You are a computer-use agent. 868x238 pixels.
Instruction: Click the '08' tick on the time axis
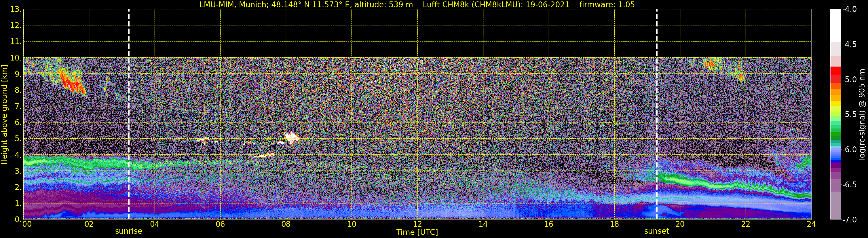pos(286,224)
